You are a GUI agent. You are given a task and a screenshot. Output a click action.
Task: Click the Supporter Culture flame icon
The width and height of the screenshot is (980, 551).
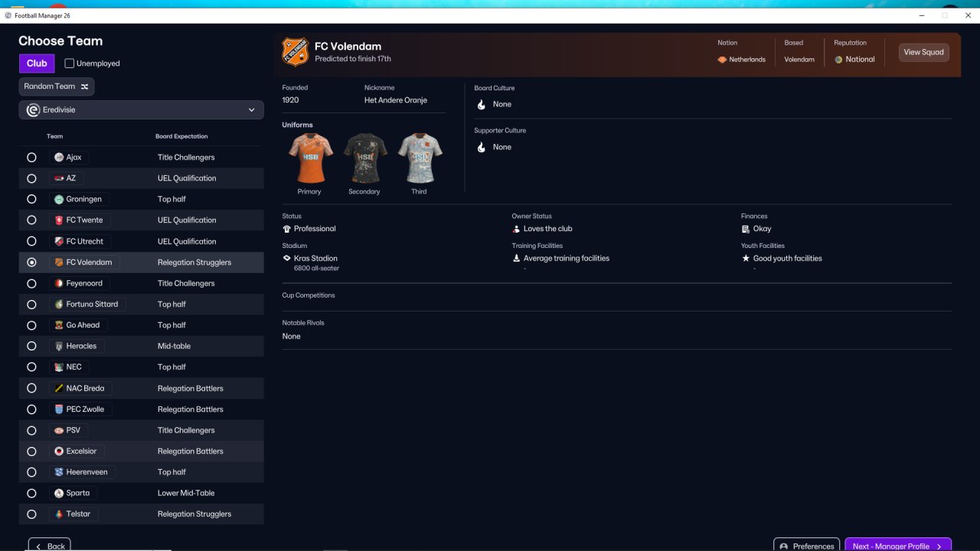[481, 147]
